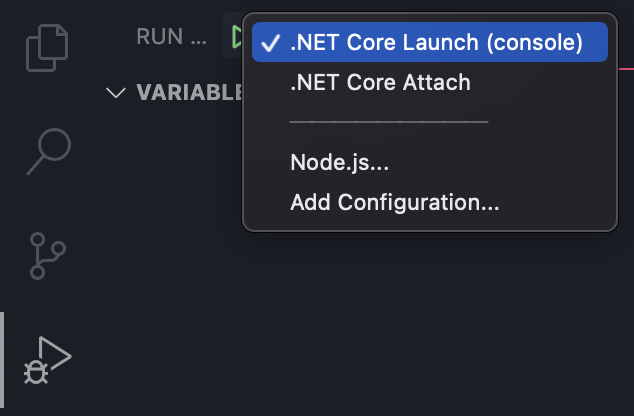
Task: Open the Explorer files icon
Action: (x=47, y=48)
